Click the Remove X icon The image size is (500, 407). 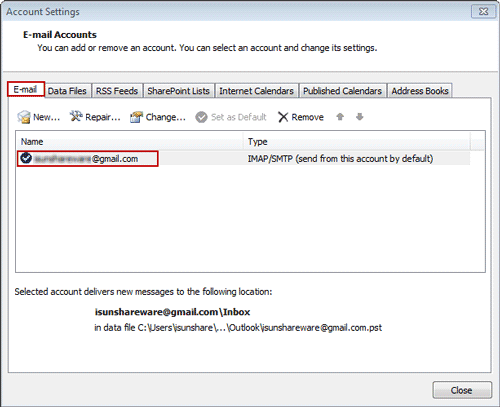point(283,117)
